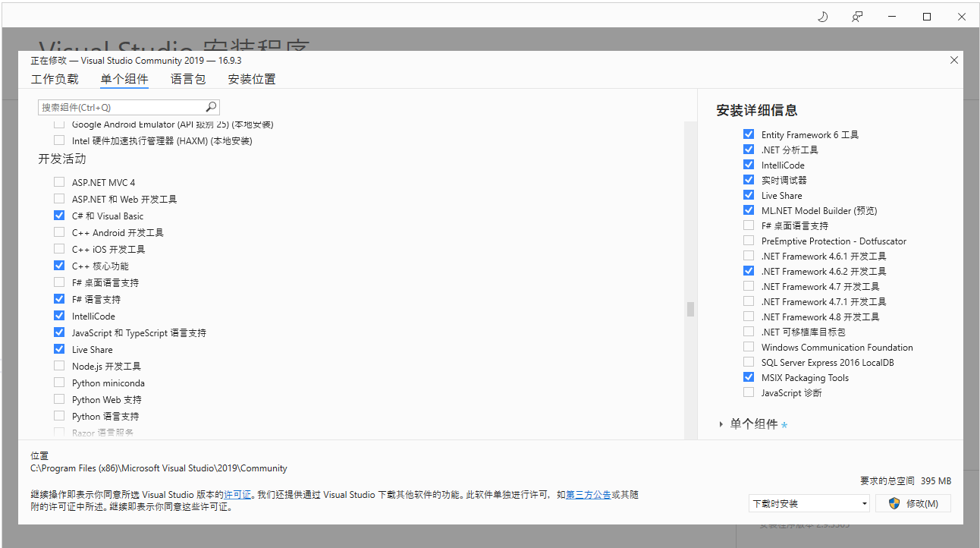The height and width of the screenshot is (548, 980).
Task: Check F# 桌面语言支持 in component list
Action: tap(59, 282)
